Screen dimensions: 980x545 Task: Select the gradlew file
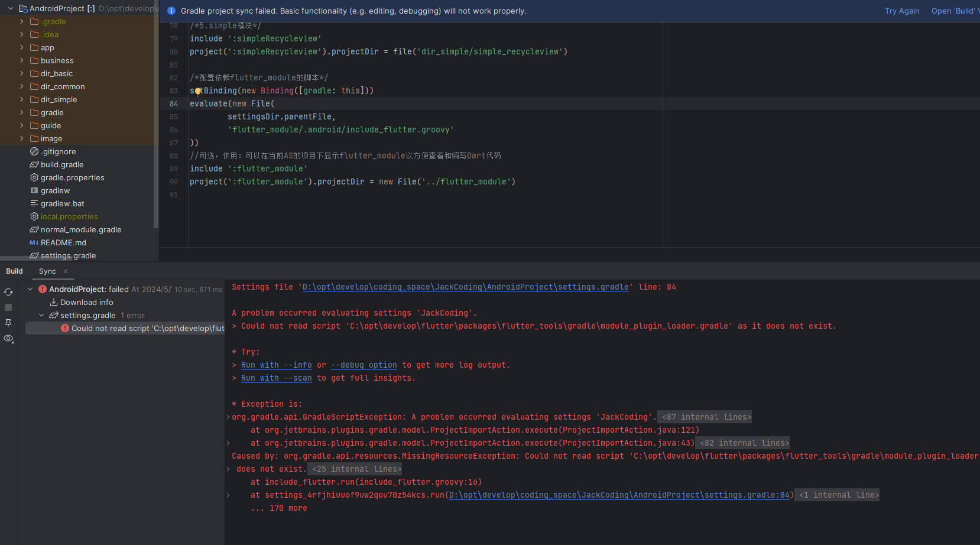click(55, 190)
